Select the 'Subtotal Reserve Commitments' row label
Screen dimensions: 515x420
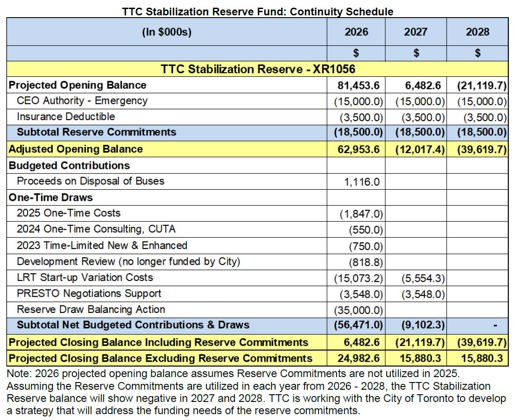coord(96,132)
